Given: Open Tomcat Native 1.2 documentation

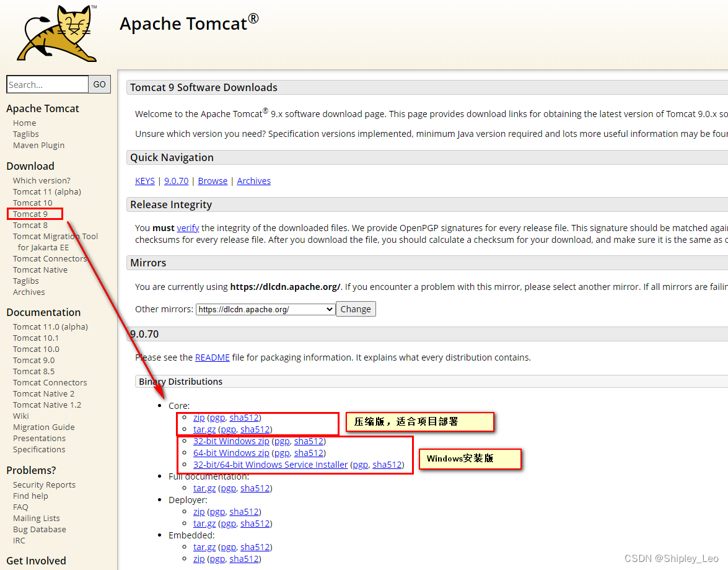Looking at the screenshot, I should click(x=47, y=405).
